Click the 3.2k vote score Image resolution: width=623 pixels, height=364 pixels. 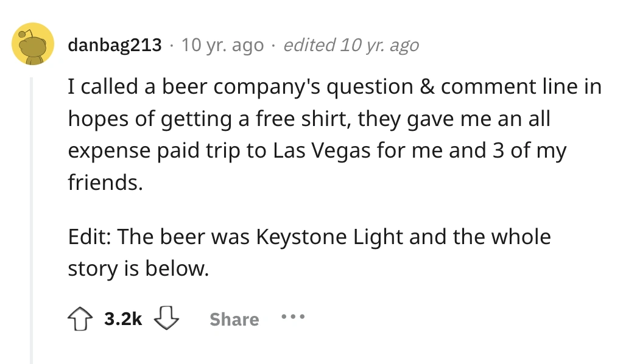[123, 319]
